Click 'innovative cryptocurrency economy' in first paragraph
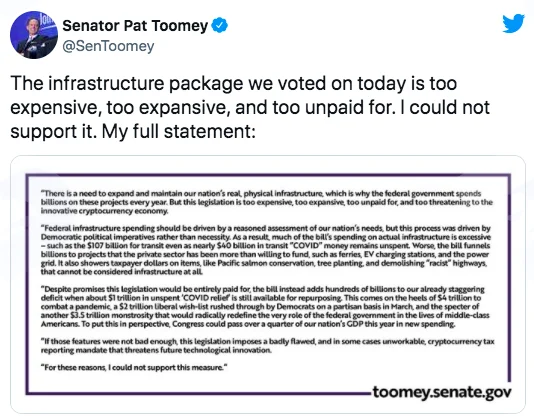The image size is (534, 416). tap(104, 211)
